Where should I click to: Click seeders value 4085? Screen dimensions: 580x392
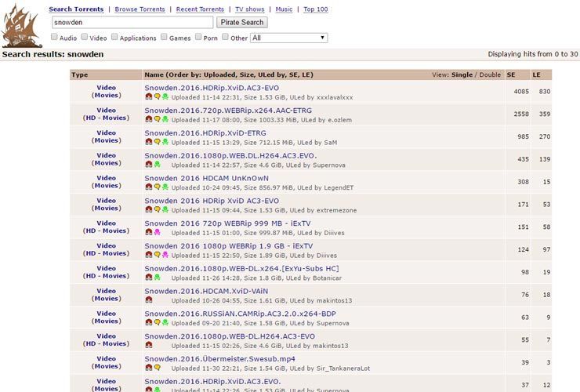pyautogui.click(x=521, y=92)
